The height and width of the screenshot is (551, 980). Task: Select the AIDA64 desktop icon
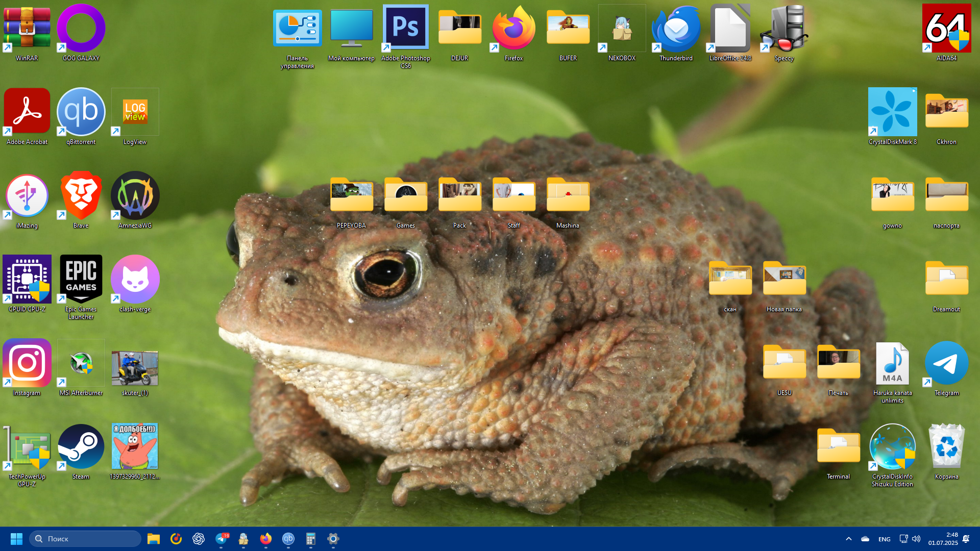(x=946, y=28)
